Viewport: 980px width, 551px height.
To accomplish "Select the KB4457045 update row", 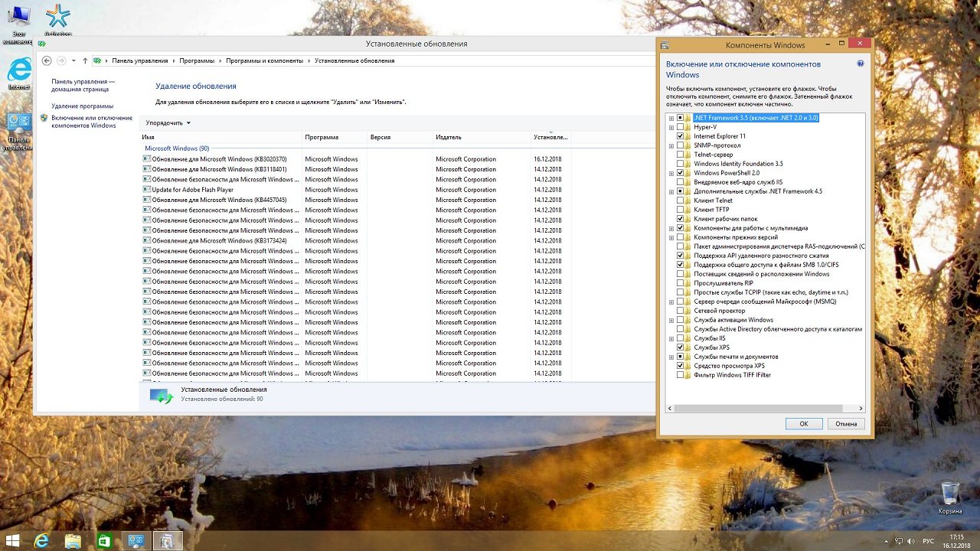I will (355, 200).
